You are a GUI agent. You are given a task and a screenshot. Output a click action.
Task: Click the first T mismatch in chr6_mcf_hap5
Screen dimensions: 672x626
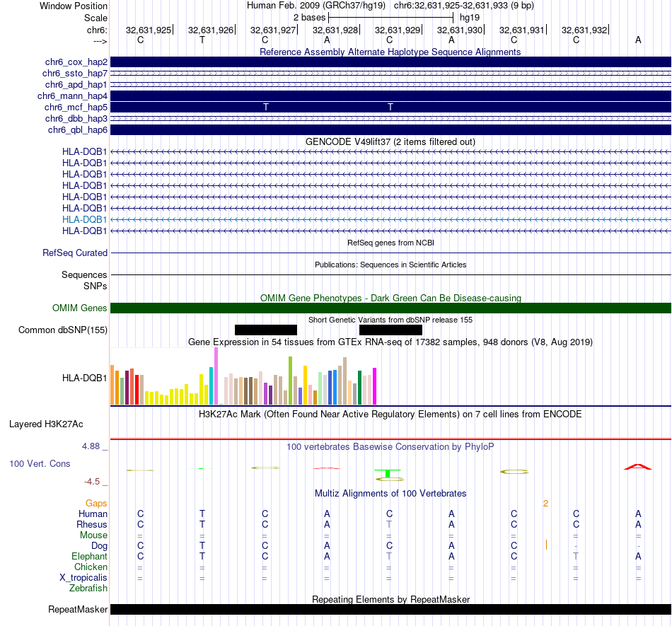coord(266,107)
